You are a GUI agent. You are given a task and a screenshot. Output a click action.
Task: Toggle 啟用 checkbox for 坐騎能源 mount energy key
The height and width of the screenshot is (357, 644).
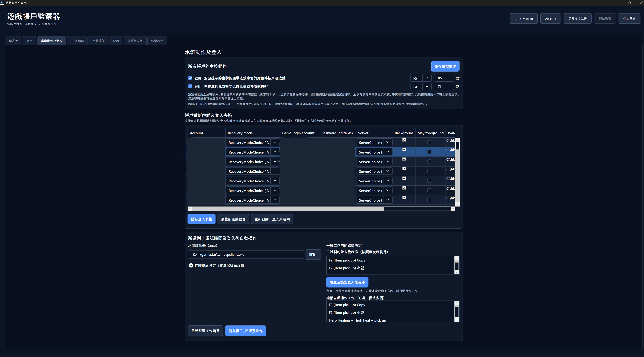pyautogui.click(x=190, y=78)
